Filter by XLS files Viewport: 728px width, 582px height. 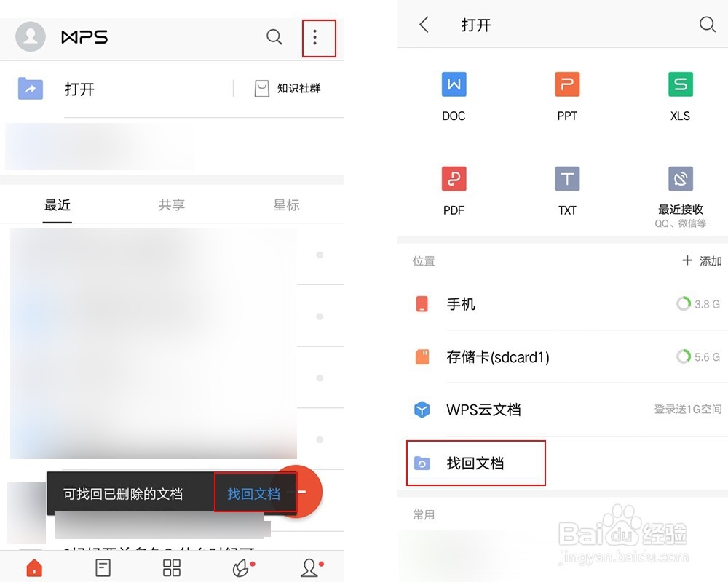(680, 97)
